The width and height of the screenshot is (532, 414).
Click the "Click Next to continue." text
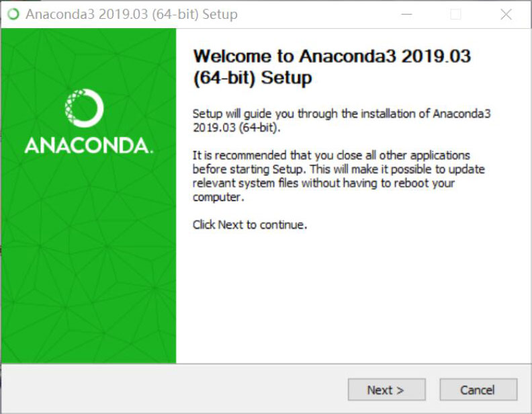[x=249, y=224]
